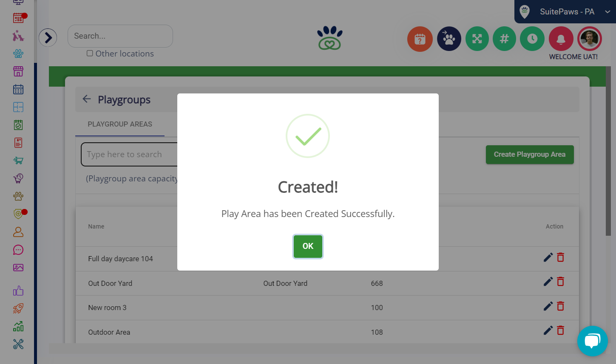Screen dimensions: 616x364
Task: Switch to the PLAYGROUP AREAS tab
Action: coord(120,124)
